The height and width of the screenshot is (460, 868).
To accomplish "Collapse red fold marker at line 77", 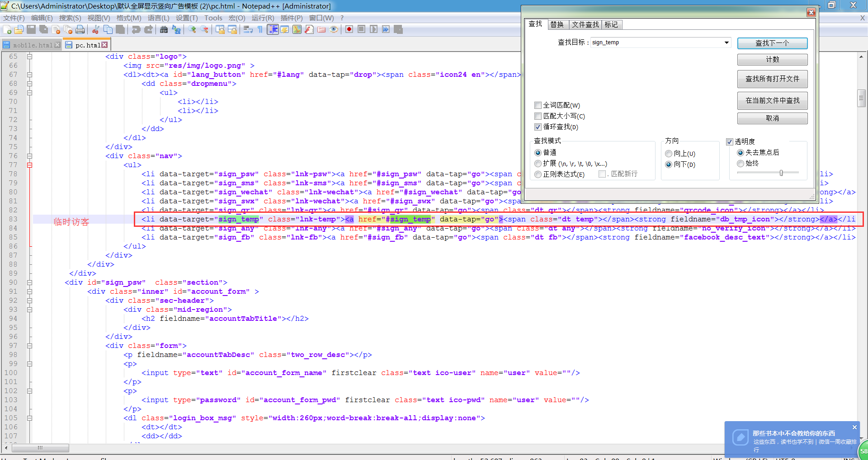I will (29, 165).
